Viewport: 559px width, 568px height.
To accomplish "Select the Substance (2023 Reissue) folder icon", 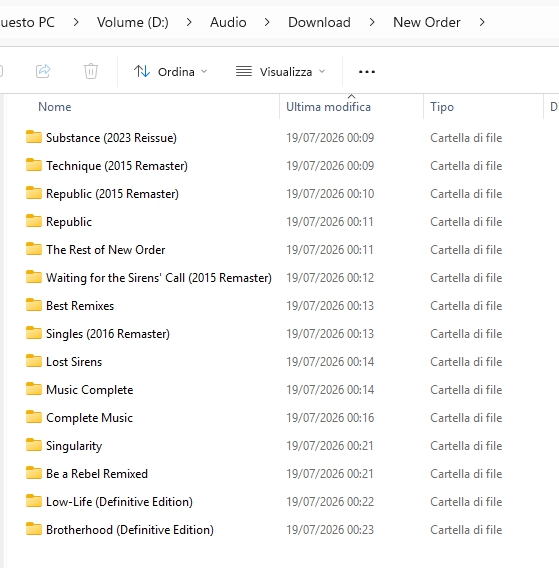I will click(34, 137).
